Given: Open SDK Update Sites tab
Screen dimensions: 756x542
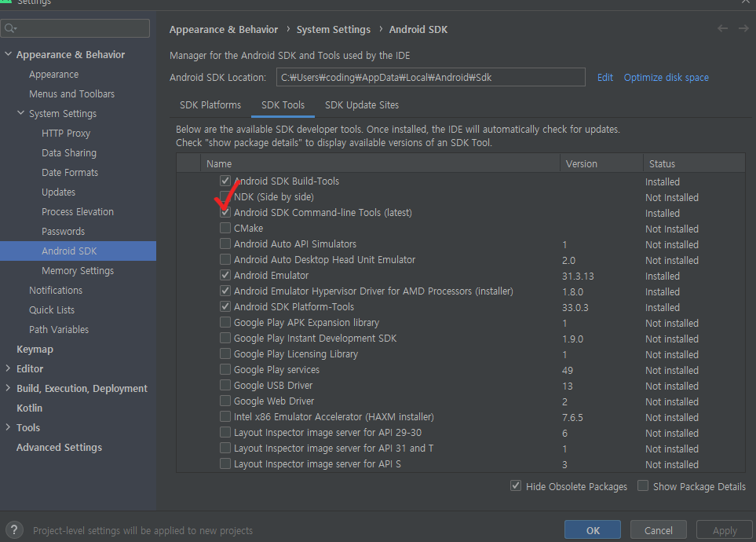Looking at the screenshot, I should 362,104.
